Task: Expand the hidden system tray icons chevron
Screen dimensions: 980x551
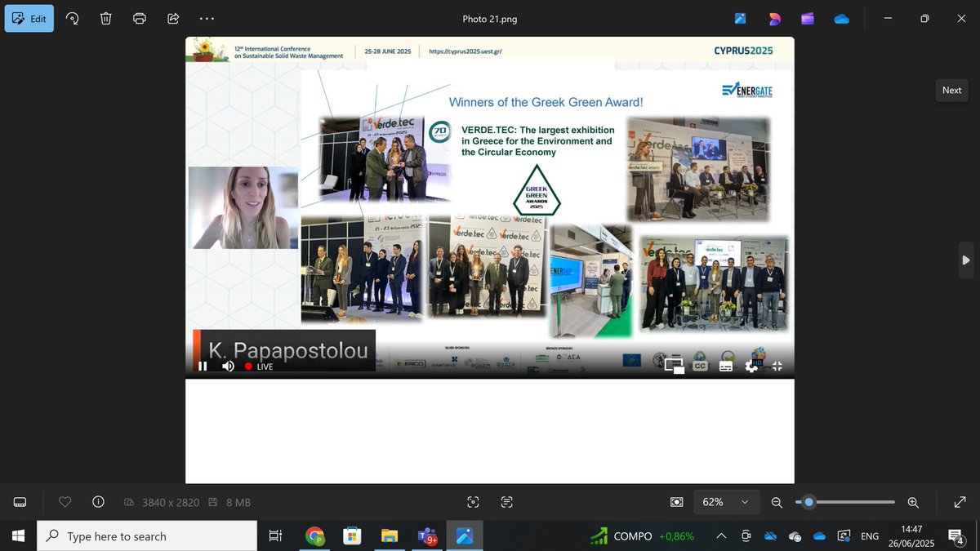Action: (722, 536)
